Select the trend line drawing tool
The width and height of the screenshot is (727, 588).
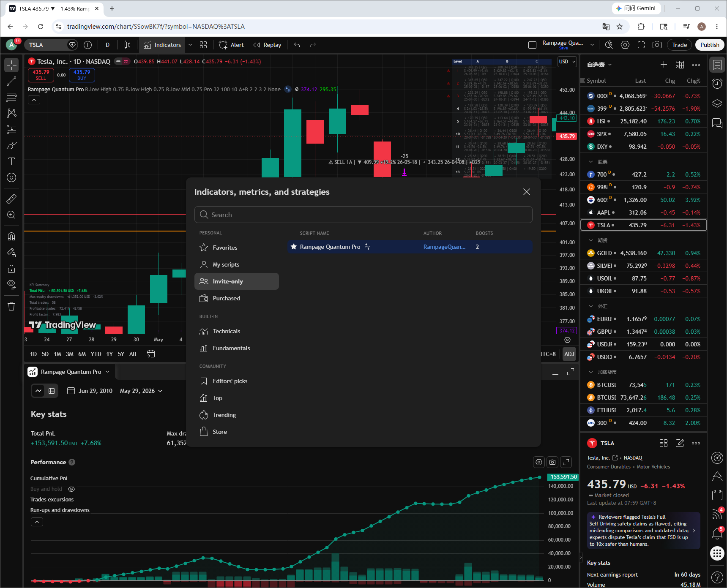[x=11, y=81]
